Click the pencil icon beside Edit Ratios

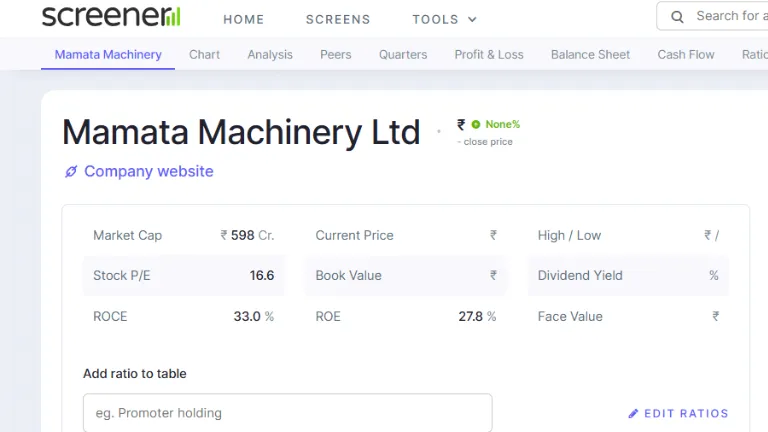(633, 413)
